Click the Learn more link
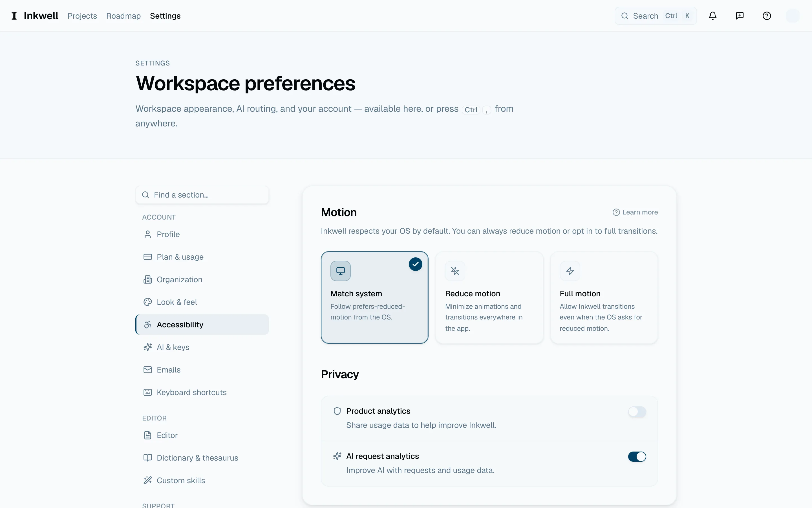 point(635,212)
